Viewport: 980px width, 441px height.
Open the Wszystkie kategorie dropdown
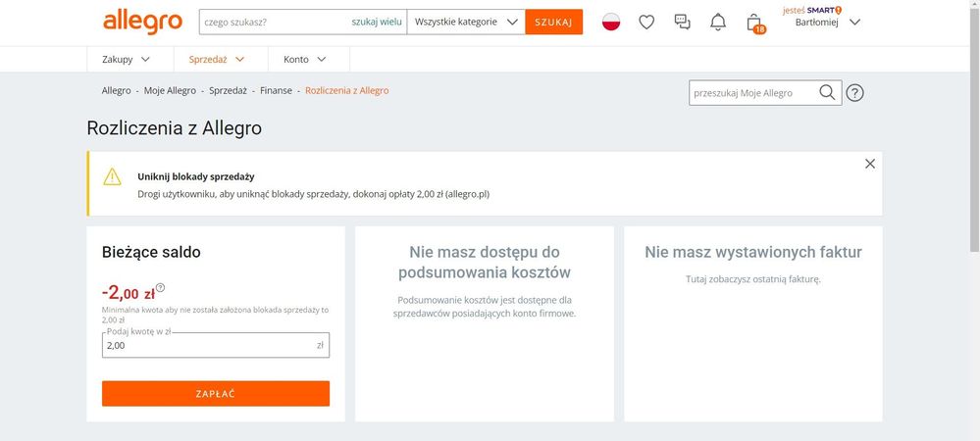466,22
